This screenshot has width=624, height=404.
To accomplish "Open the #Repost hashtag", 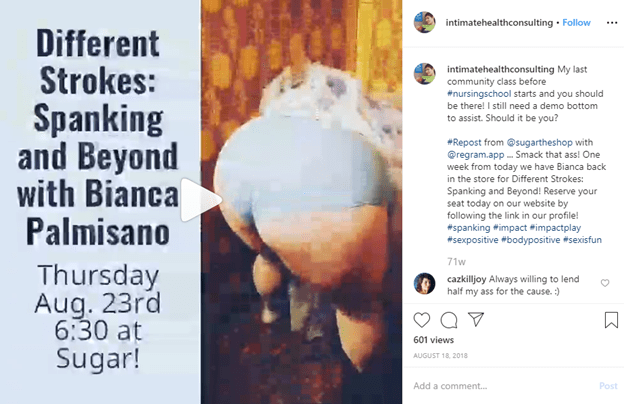I will pos(464,142).
